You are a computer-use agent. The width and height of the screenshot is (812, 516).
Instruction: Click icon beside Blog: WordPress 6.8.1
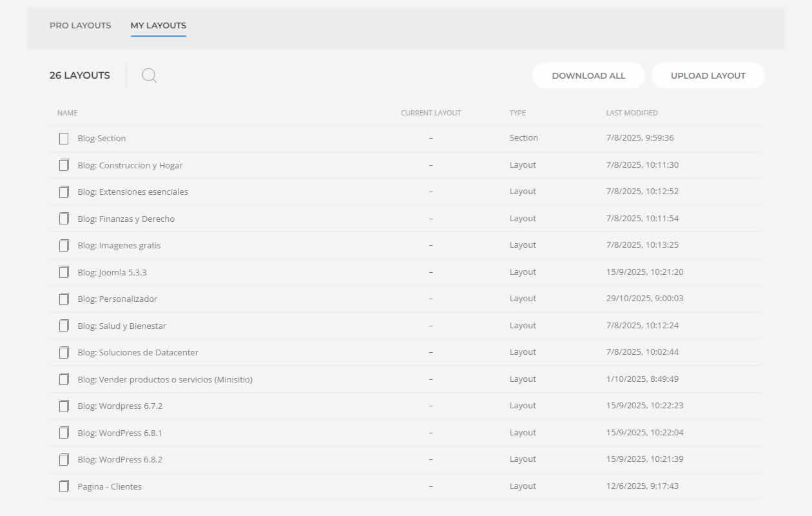coord(64,433)
